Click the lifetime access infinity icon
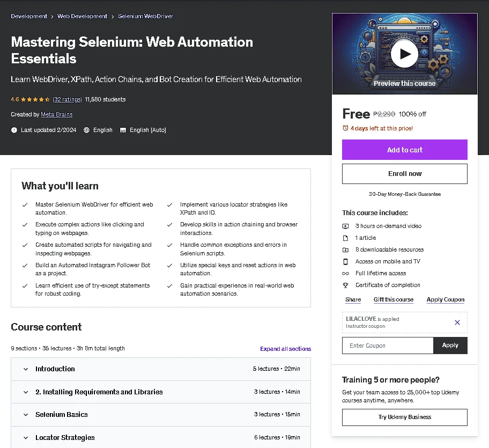489x448 pixels. [345, 274]
